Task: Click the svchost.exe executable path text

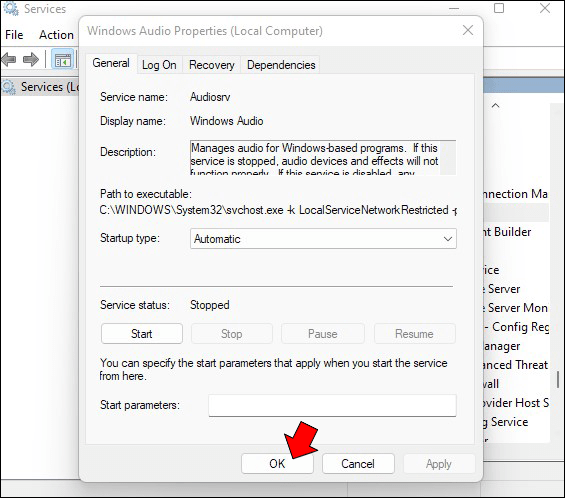Action: tap(278, 210)
